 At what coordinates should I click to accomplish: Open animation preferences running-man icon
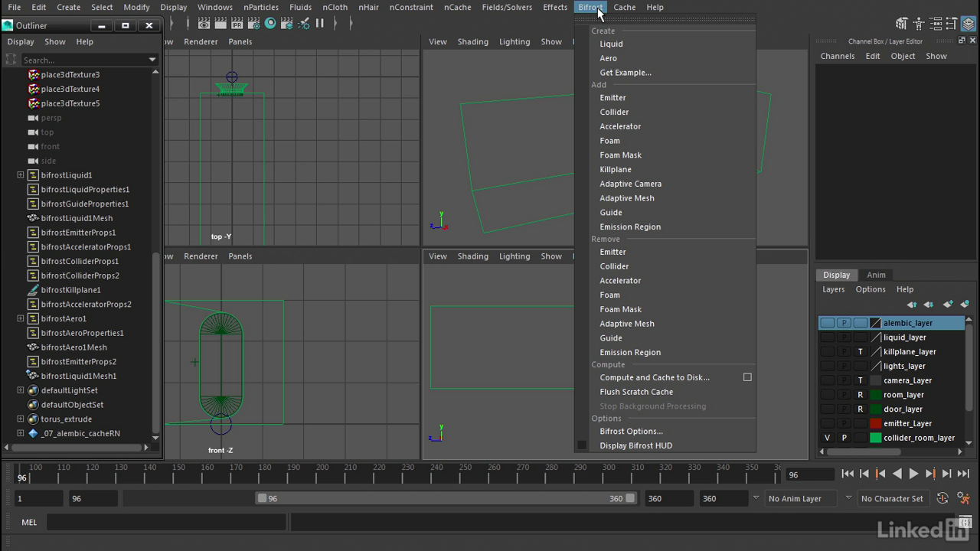click(962, 498)
